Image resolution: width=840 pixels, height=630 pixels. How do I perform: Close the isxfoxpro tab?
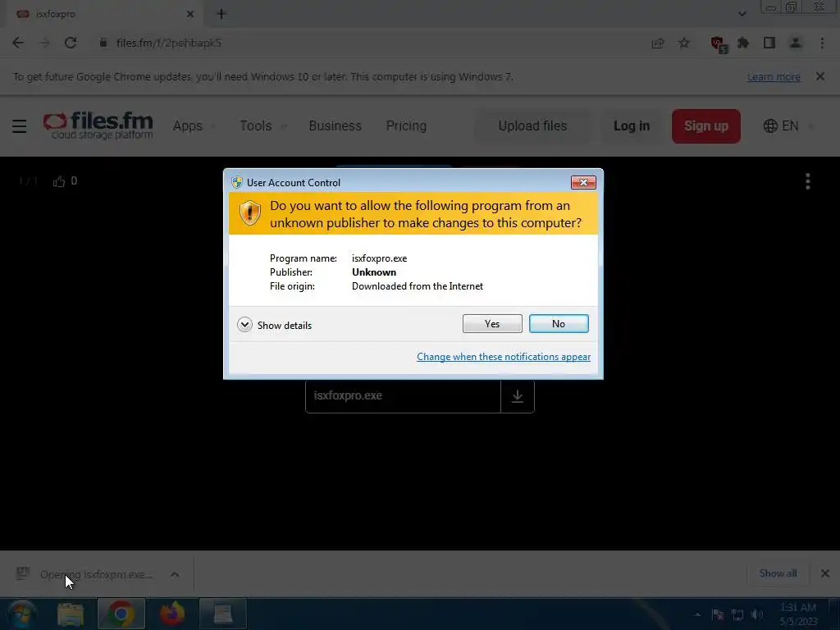tap(189, 15)
